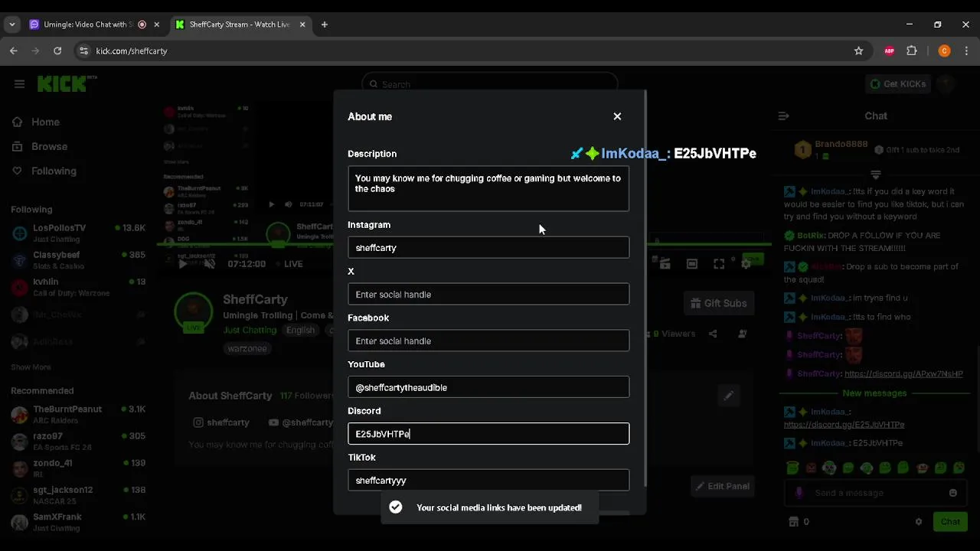Open kvhlin channel in Following
Viewport: 980px width, 551px height.
point(77,287)
